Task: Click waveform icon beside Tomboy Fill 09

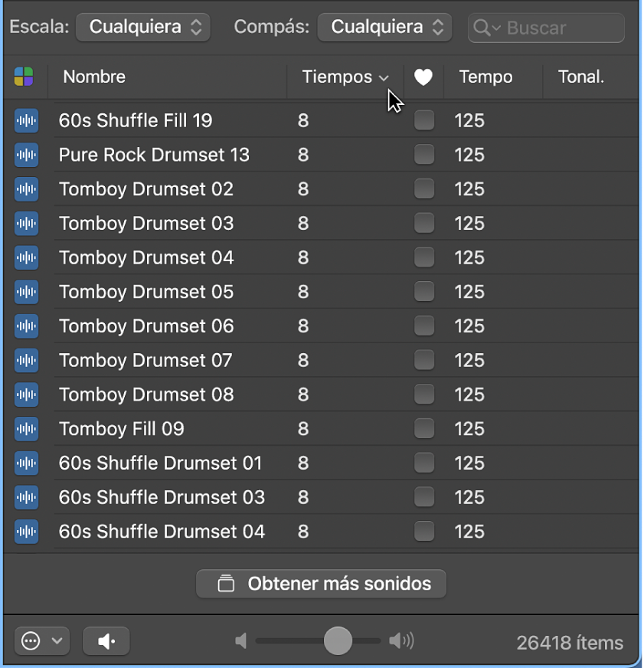Action: point(27,429)
